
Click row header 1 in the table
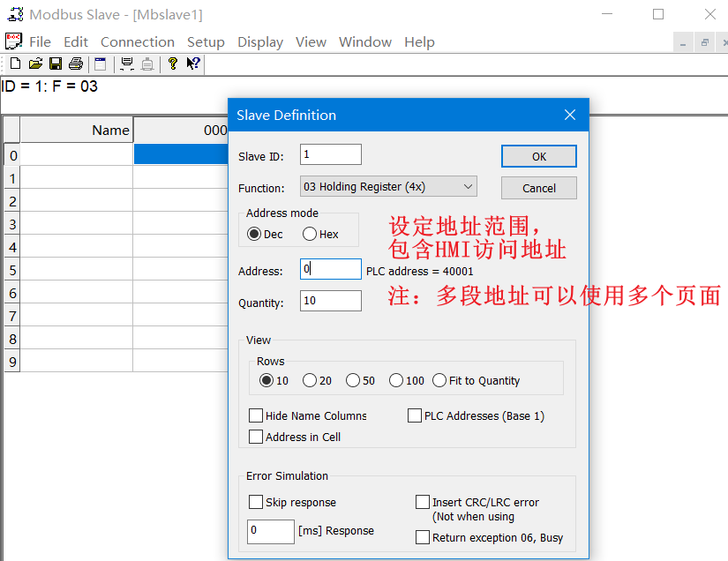(12, 178)
